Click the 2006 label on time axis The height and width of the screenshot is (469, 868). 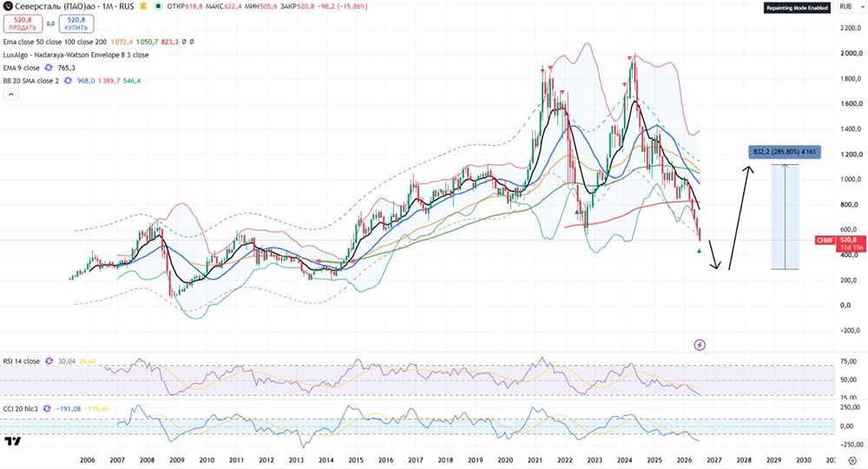(x=87, y=460)
